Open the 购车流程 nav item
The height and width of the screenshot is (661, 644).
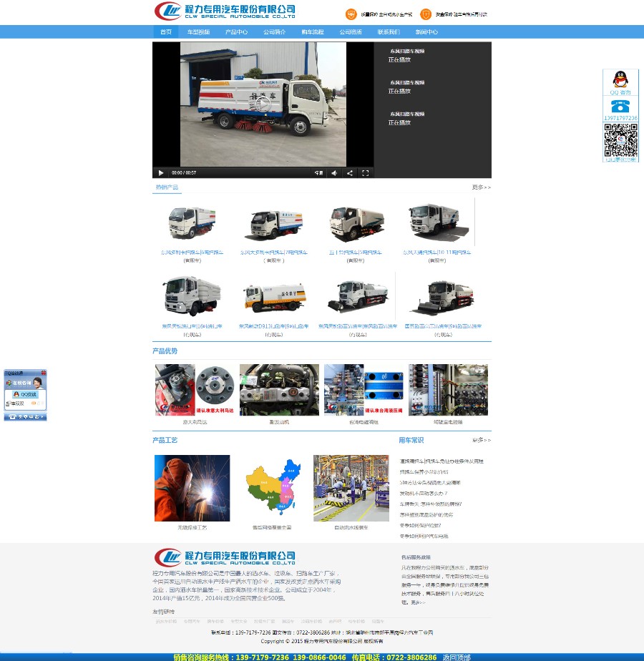click(x=313, y=32)
